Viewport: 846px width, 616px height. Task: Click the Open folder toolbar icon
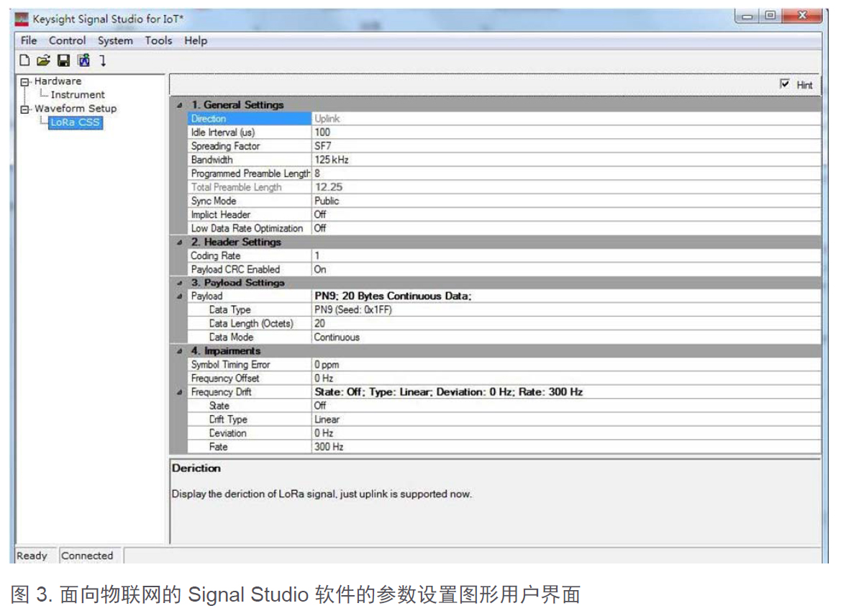coord(43,60)
